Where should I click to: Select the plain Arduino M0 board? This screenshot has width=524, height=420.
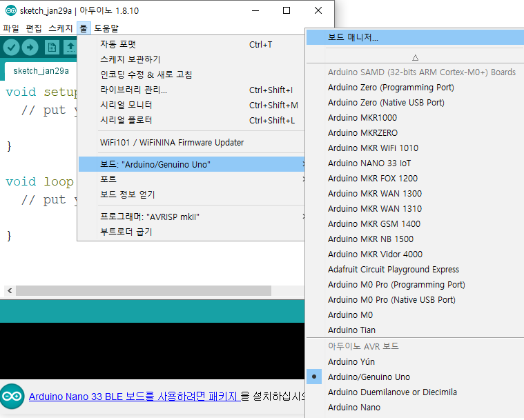(415, 315)
